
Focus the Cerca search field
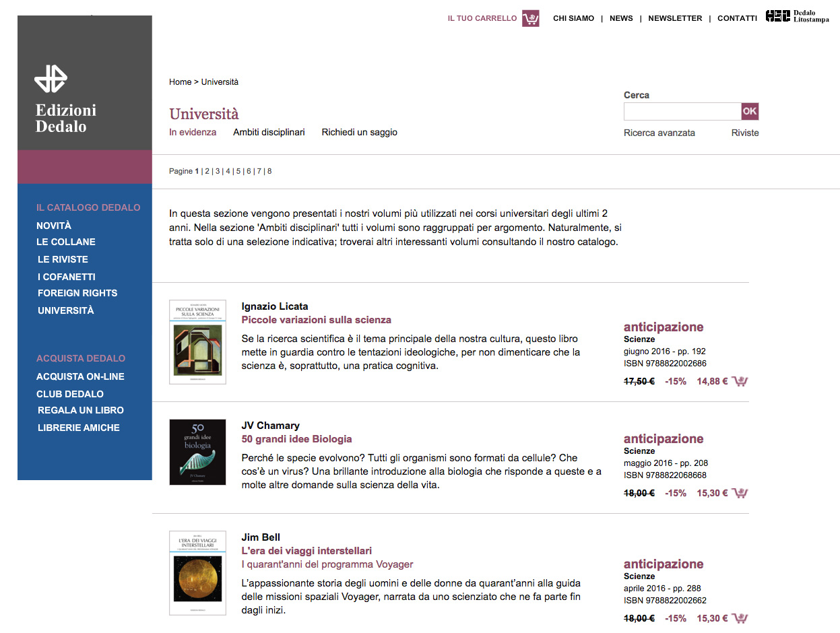(682, 111)
